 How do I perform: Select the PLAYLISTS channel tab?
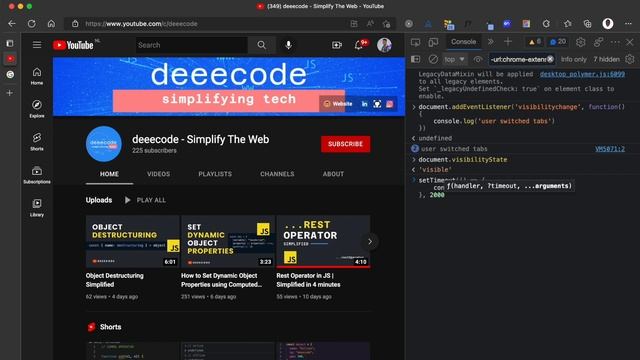click(215, 174)
